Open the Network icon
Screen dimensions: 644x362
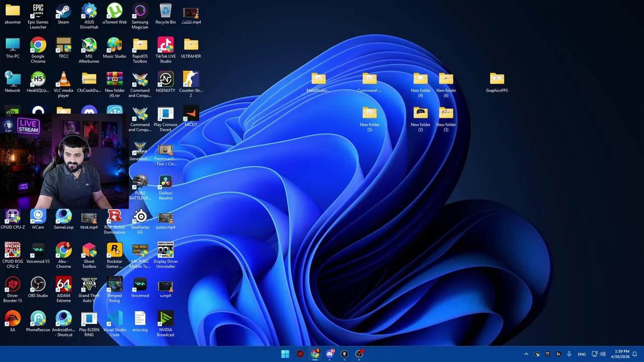coord(13,83)
